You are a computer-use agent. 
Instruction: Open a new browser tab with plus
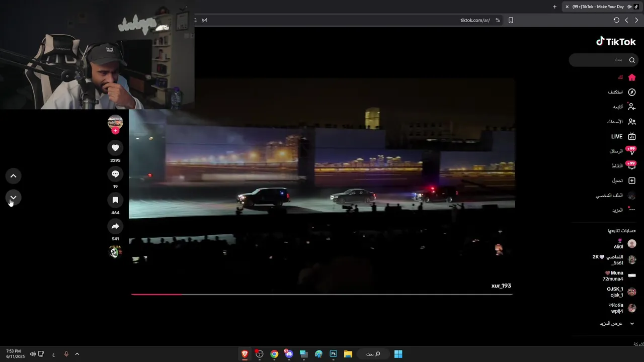point(554,7)
